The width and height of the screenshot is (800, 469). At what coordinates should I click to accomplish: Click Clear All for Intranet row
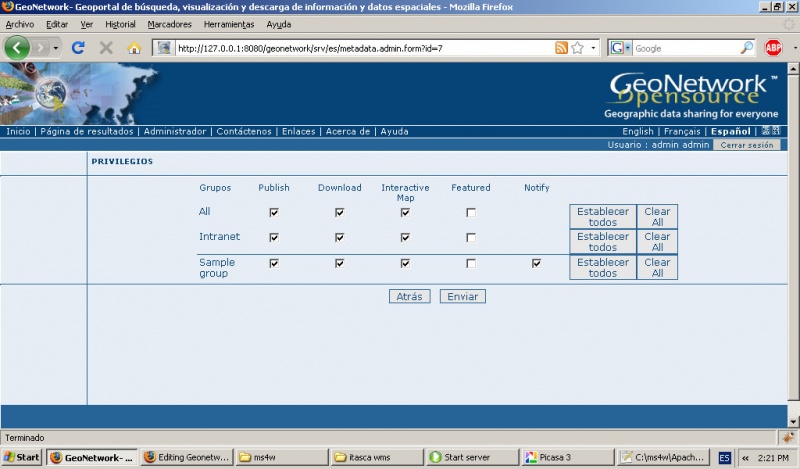click(657, 242)
